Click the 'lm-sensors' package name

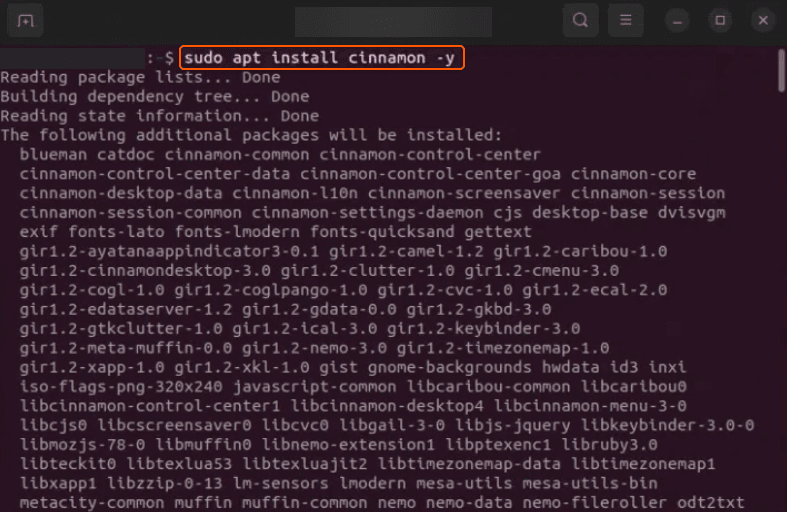click(281, 483)
